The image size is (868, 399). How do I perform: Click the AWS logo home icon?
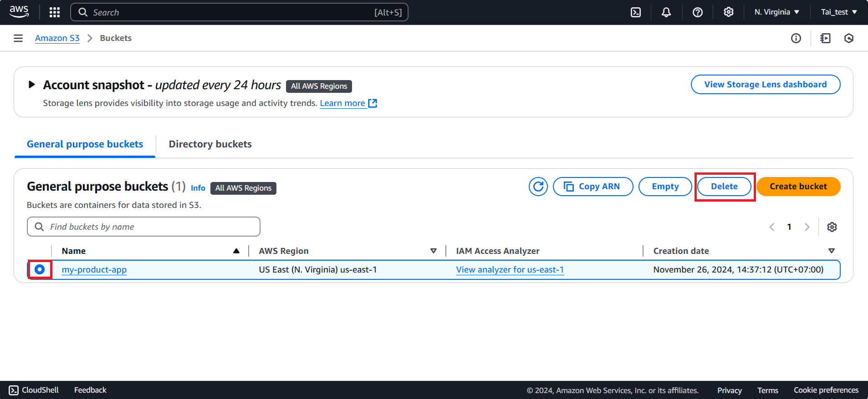[x=19, y=12]
